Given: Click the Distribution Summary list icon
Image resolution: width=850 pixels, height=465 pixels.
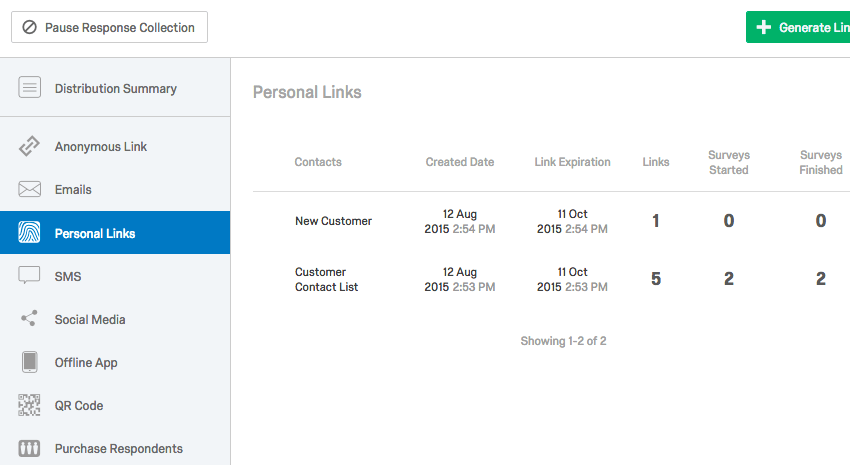Looking at the screenshot, I should click(29, 87).
